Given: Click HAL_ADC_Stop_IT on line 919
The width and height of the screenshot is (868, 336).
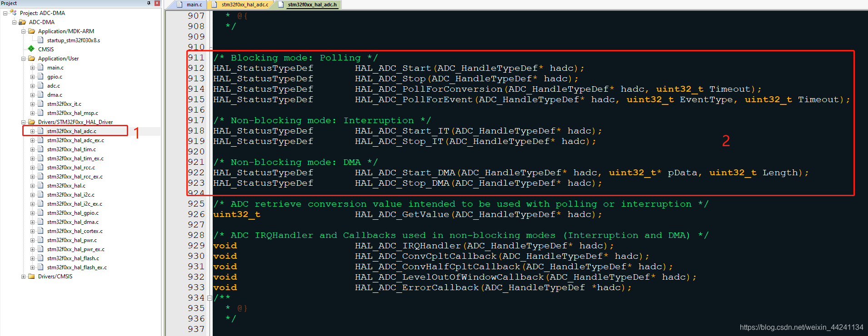Looking at the screenshot, I should point(399,142).
